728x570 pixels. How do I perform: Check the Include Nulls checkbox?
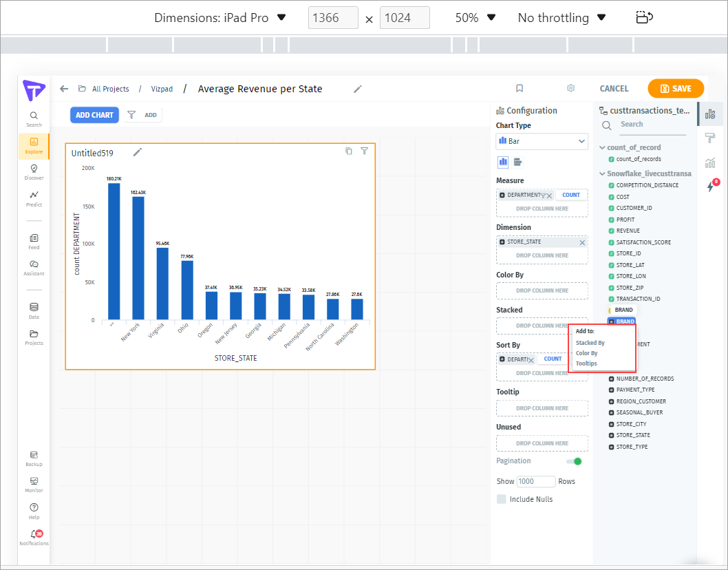pos(502,499)
